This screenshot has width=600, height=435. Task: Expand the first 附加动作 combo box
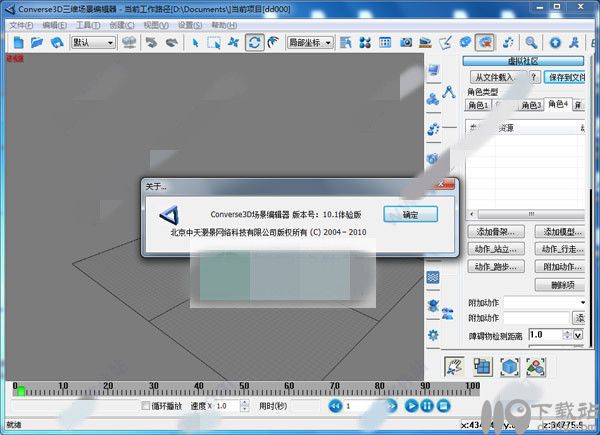pyautogui.click(x=544, y=302)
